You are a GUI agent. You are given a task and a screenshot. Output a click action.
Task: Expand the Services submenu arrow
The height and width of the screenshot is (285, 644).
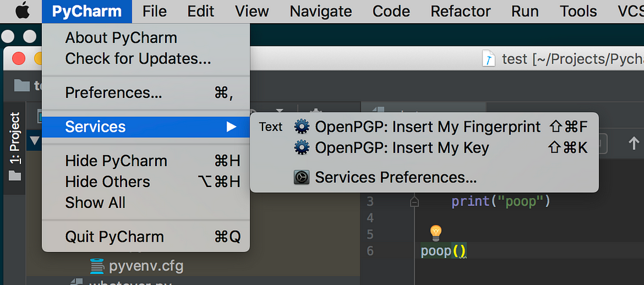pyautogui.click(x=232, y=126)
